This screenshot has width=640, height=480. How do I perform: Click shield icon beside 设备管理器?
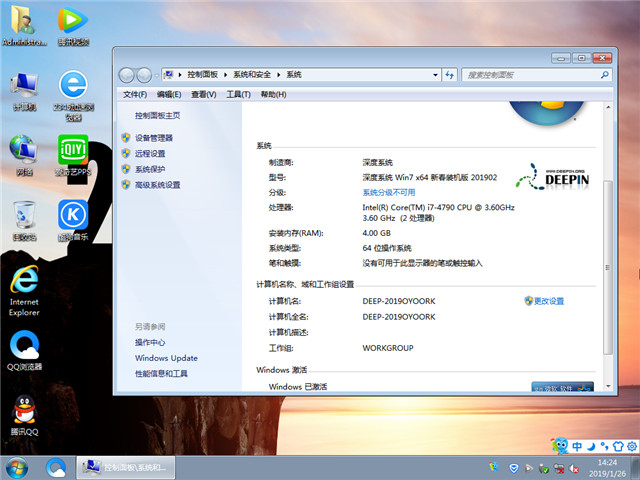click(x=126, y=138)
